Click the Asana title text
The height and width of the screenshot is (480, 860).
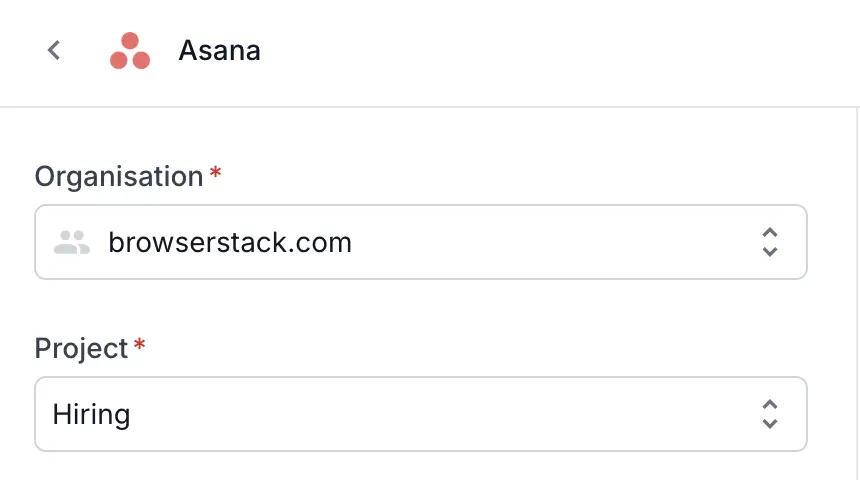(219, 51)
